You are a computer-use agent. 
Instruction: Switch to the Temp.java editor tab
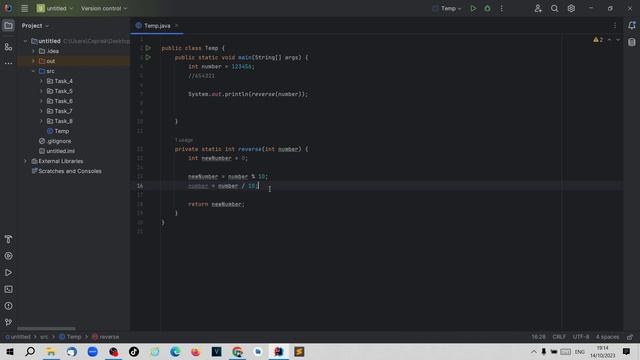tap(157, 26)
